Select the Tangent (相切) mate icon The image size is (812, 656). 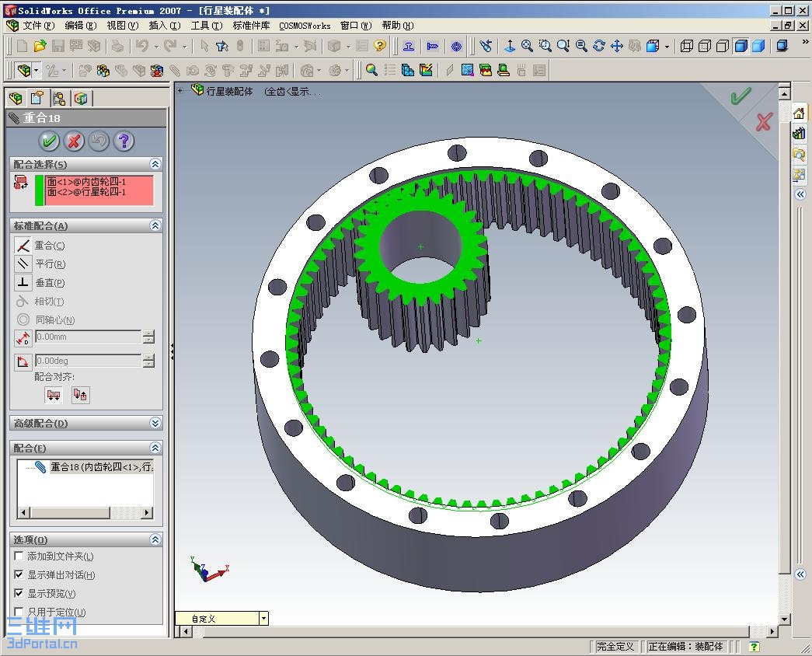pyautogui.click(x=23, y=301)
